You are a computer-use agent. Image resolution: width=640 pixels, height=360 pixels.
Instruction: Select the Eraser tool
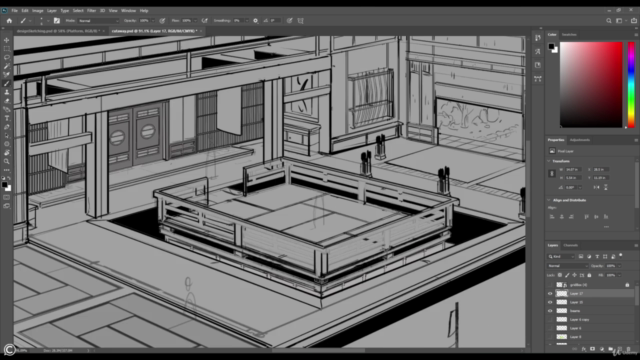[7, 101]
